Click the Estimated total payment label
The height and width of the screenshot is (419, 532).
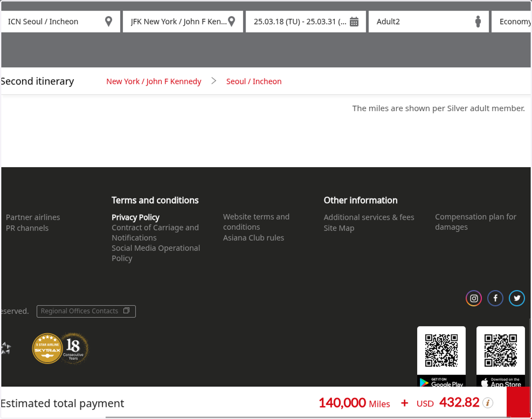(62, 403)
